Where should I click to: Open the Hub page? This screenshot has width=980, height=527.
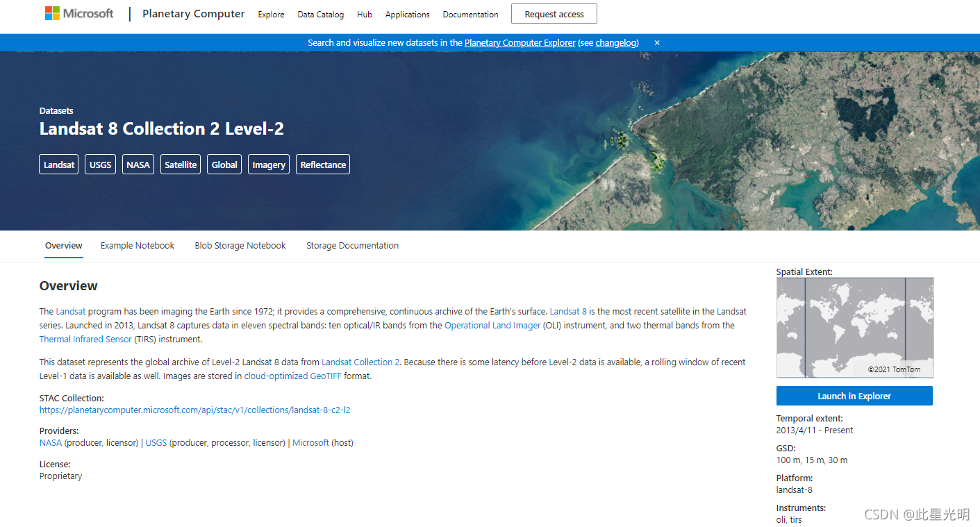tap(365, 15)
